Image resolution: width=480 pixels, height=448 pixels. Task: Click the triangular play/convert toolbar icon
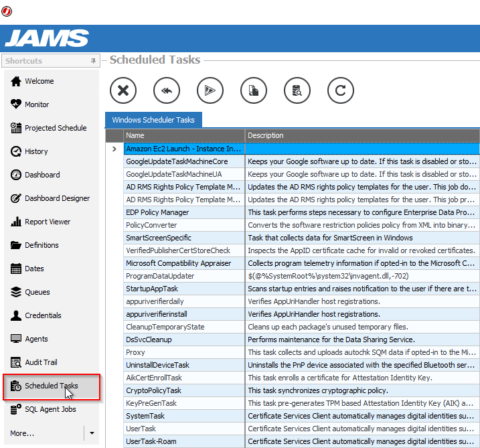click(210, 90)
